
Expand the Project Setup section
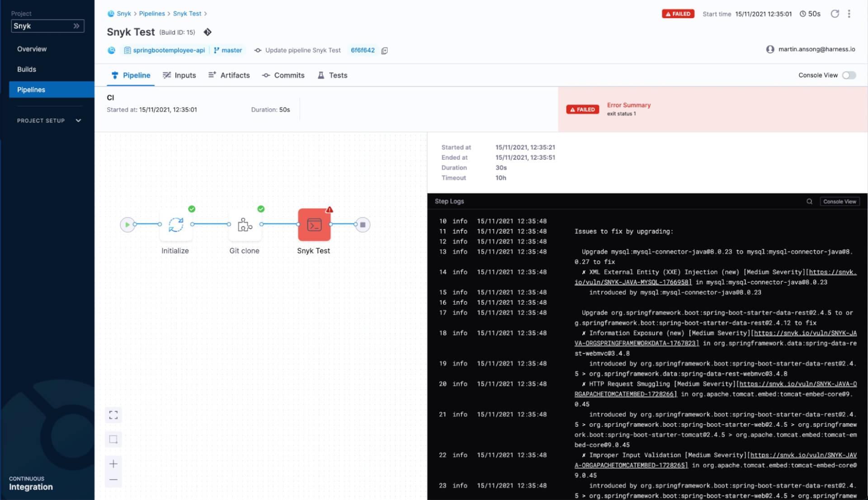point(49,121)
